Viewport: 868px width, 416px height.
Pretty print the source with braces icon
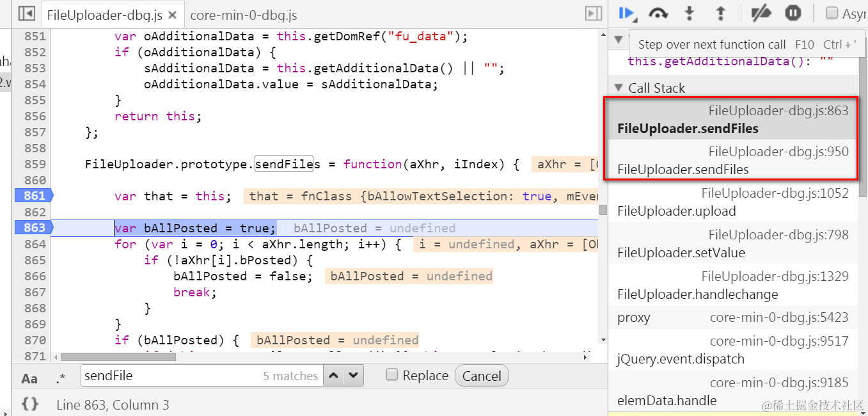click(x=30, y=404)
